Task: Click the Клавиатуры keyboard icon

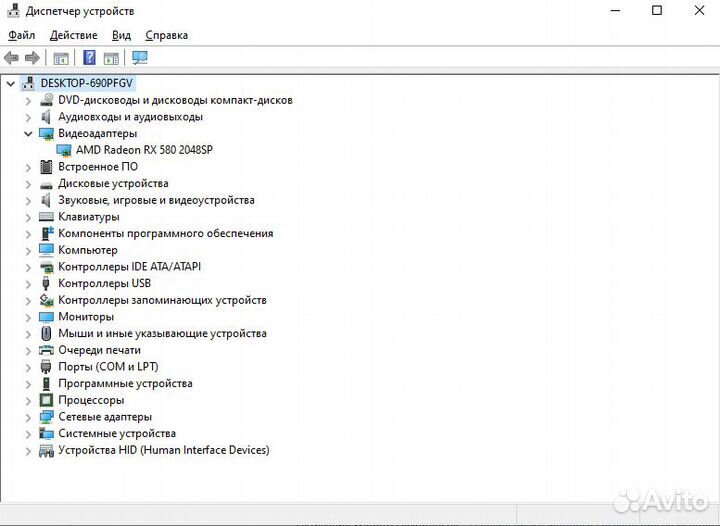Action: [46, 217]
